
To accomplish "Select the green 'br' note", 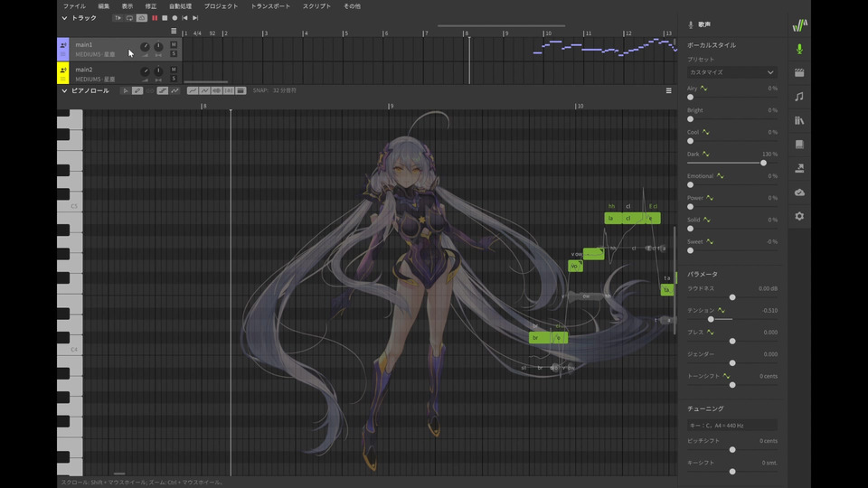I will (x=540, y=337).
